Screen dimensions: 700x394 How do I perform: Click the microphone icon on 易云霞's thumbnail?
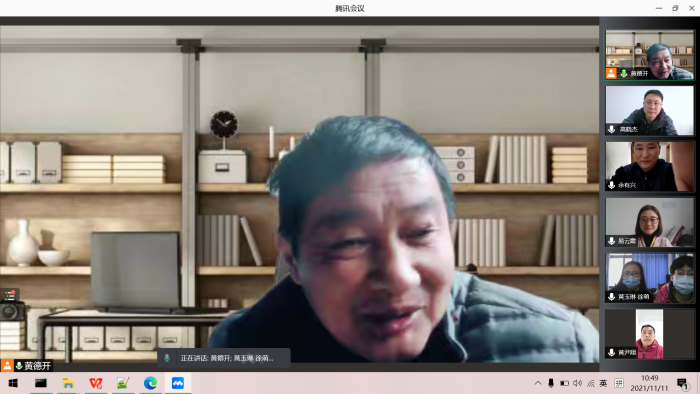click(612, 241)
